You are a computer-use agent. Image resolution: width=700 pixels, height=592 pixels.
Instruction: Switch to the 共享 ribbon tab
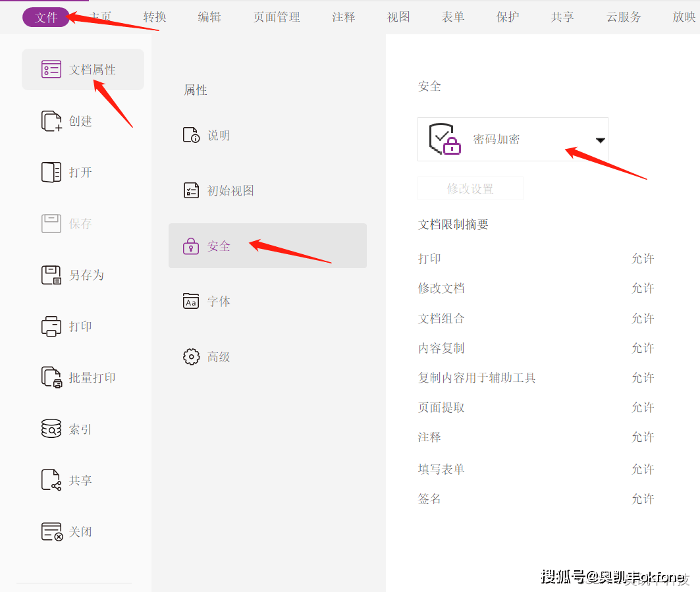(x=562, y=17)
